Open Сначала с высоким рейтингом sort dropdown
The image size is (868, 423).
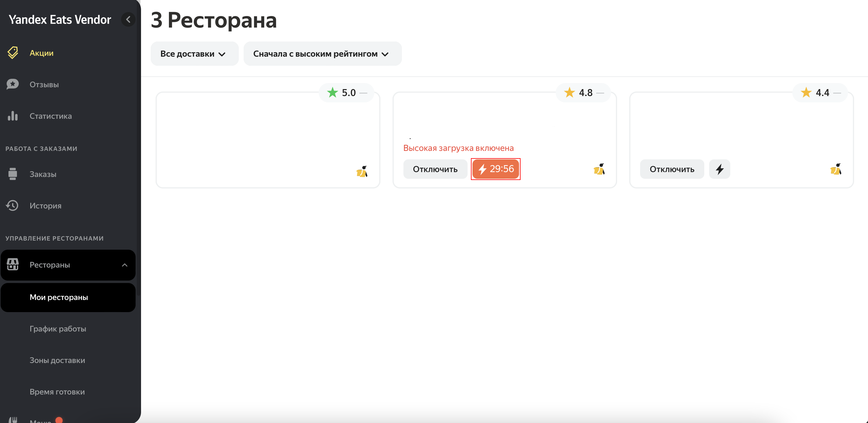pos(322,54)
